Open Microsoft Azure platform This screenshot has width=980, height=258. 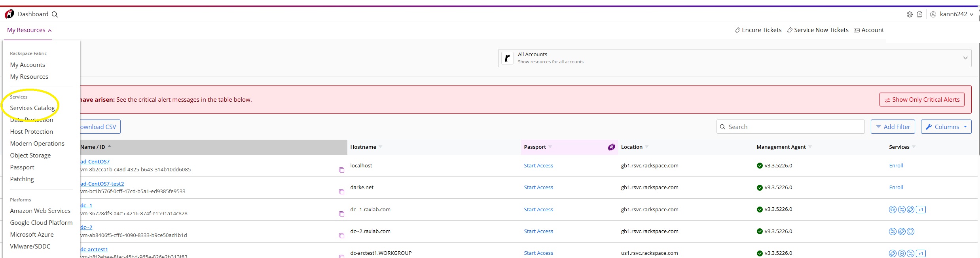pos(32,235)
